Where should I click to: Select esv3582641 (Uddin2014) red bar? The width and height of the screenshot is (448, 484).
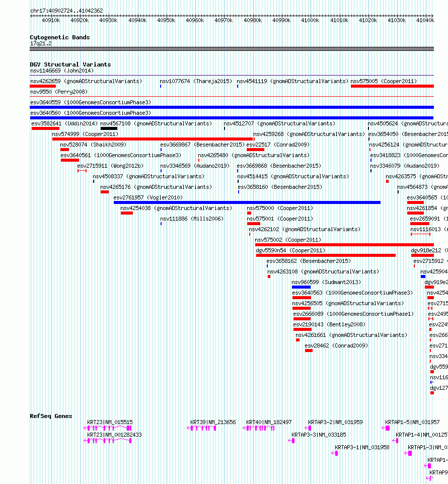pyautogui.click(x=45, y=128)
